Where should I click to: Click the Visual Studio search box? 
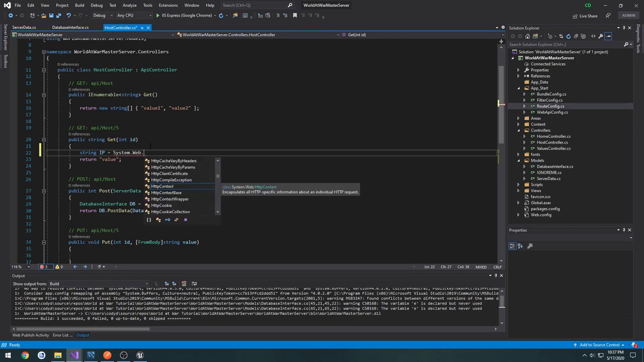[x=257, y=5]
